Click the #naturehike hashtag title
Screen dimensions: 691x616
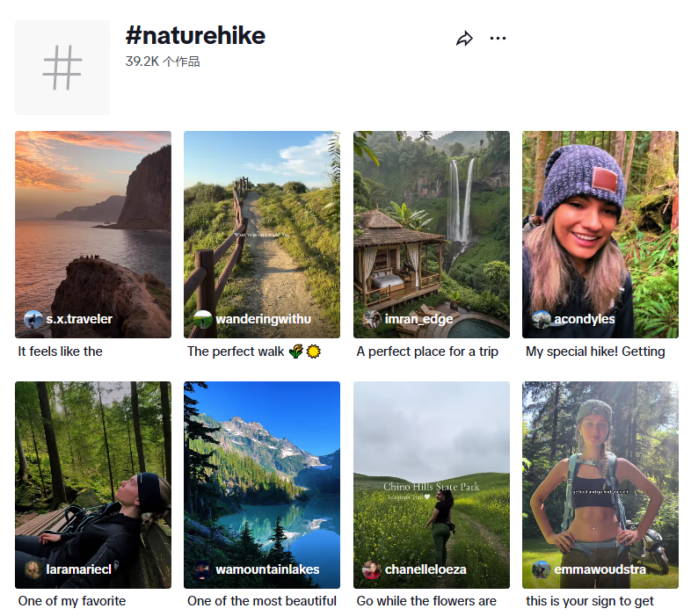pos(195,35)
